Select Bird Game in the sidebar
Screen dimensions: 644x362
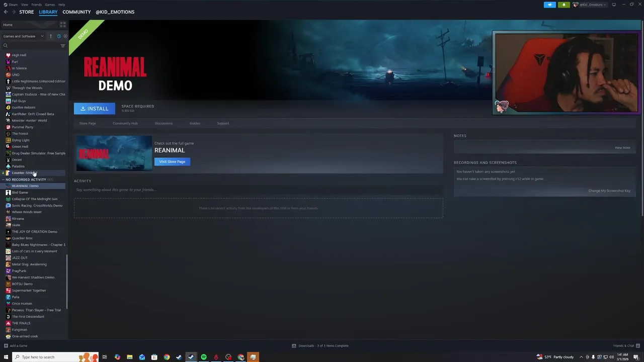click(x=20, y=192)
